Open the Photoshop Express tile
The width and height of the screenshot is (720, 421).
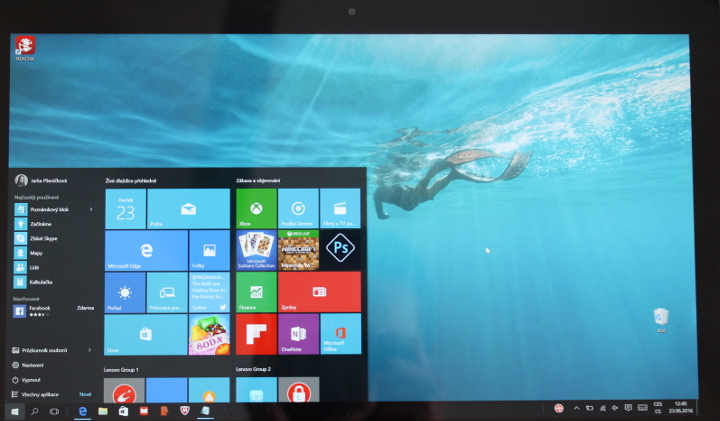[340, 250]
